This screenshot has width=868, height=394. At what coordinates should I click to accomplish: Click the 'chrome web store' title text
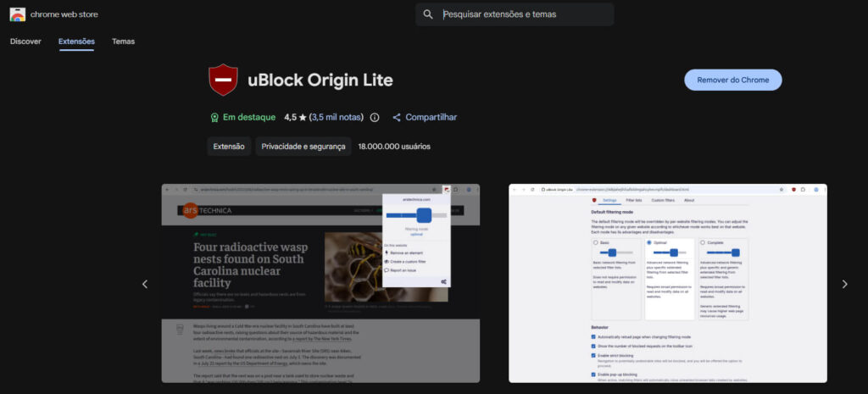[x=64, y=14]
